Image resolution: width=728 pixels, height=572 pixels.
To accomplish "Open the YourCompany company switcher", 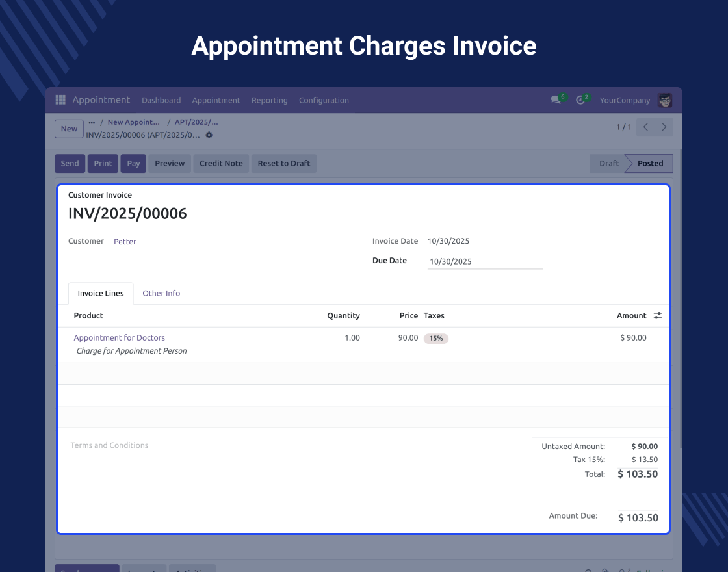I will pyautogui.click(x=625, y=100).
